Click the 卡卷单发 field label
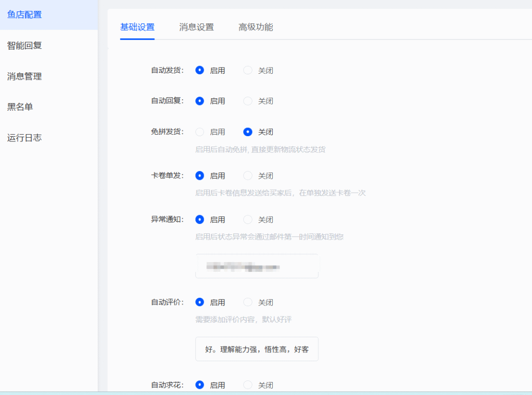The image size is (532, 395). [x=167, y=176]
